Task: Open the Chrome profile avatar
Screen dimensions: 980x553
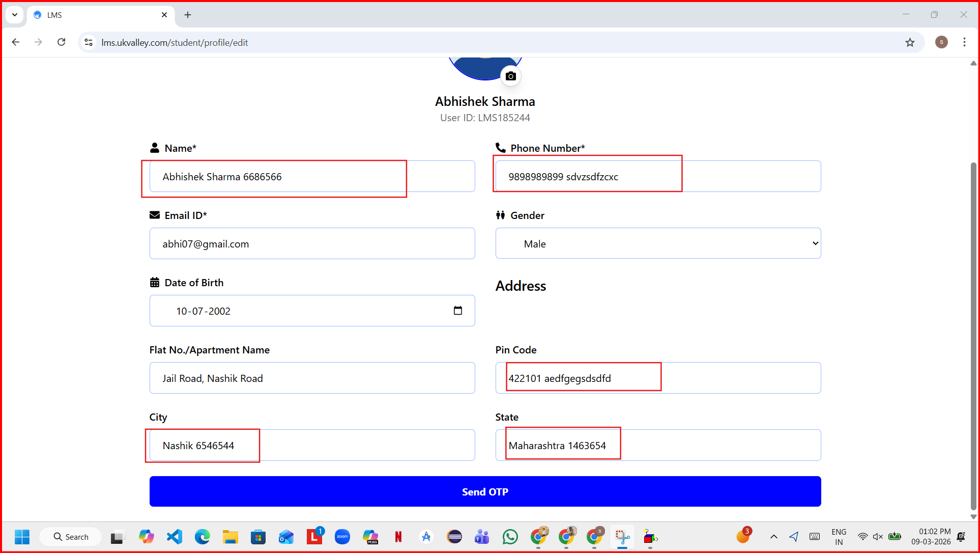Action: tap(941, 42)
